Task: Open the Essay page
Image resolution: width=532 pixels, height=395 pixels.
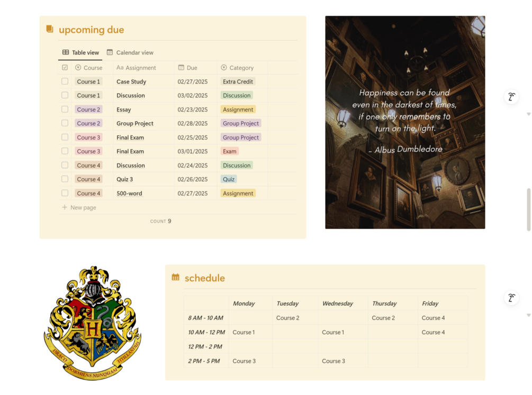Action: (x=123, y=109)
